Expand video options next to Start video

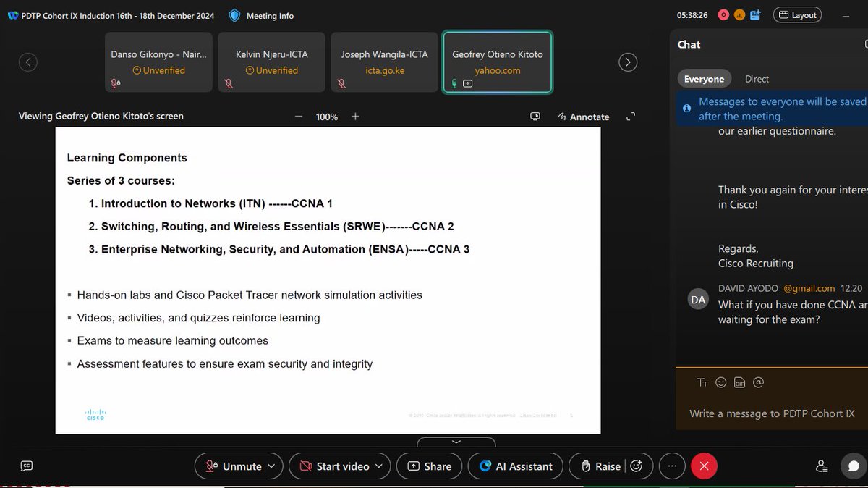(380, 466)
